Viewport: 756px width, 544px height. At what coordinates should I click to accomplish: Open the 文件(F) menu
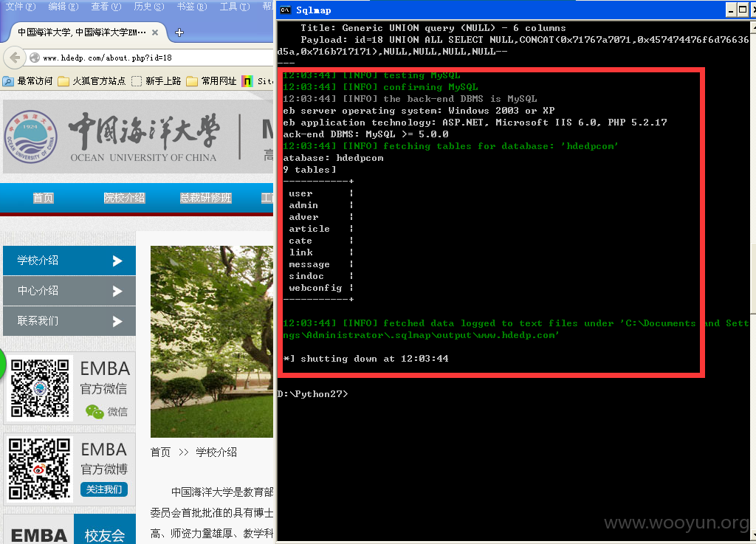pos(20,6)
